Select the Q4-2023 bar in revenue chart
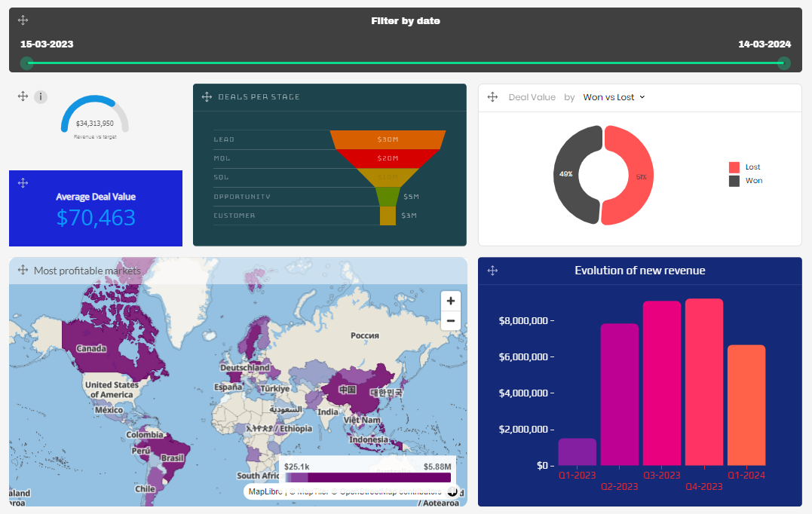This screenshot has height=514, width=812. pos(703,381)
